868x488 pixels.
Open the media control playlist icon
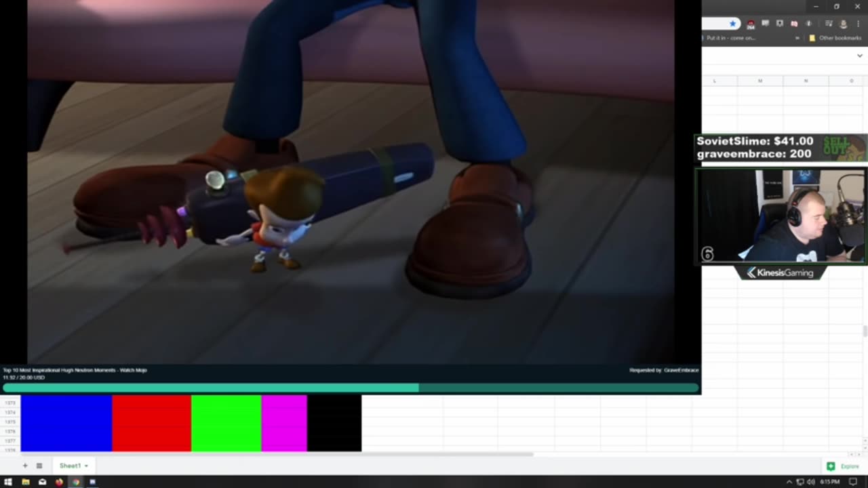tap(829, 24)
